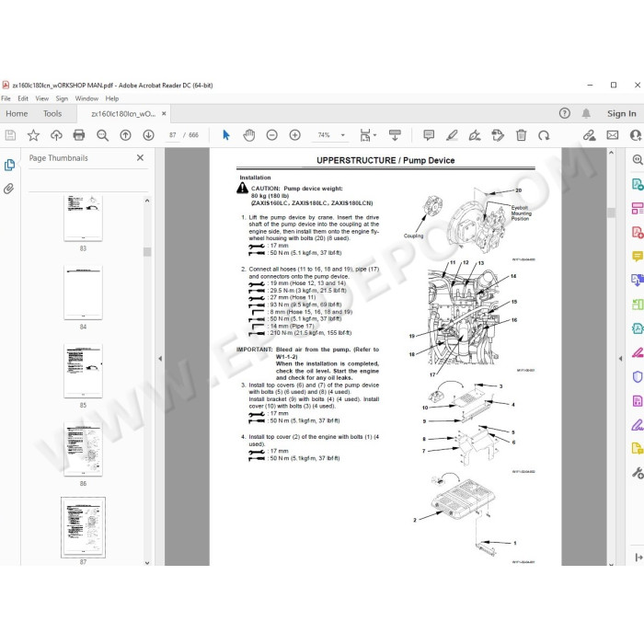Open the Edit menu
644x644 pixels.
23,98
